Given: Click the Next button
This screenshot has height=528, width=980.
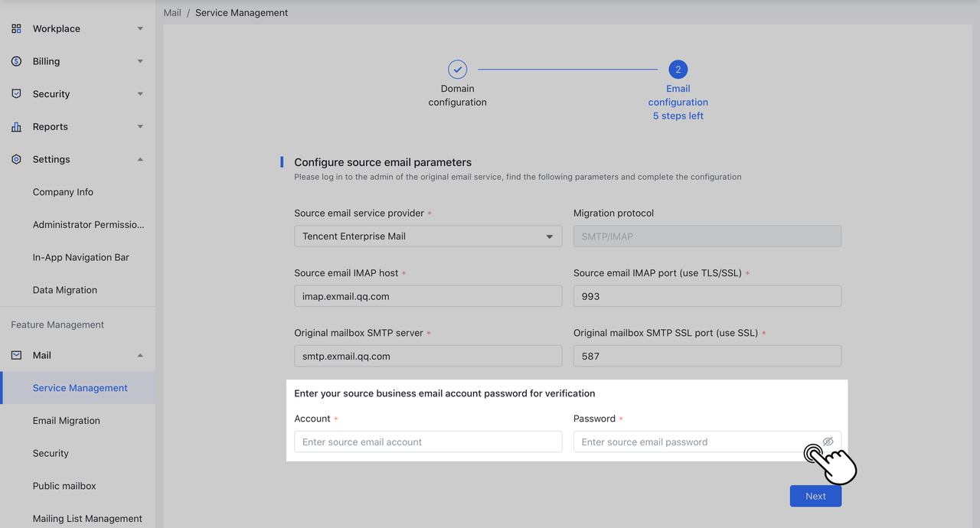Looking at the screenshot, I should (x=815, y=496).
